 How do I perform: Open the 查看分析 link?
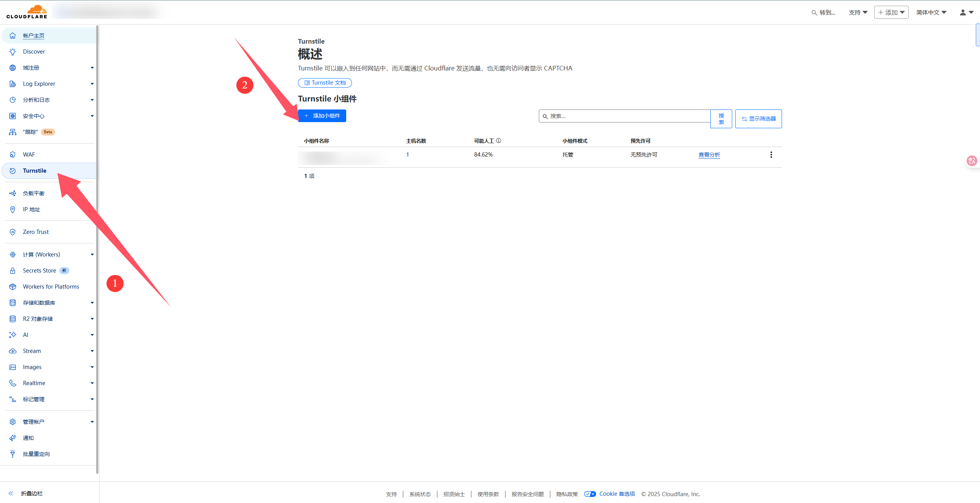709,155
